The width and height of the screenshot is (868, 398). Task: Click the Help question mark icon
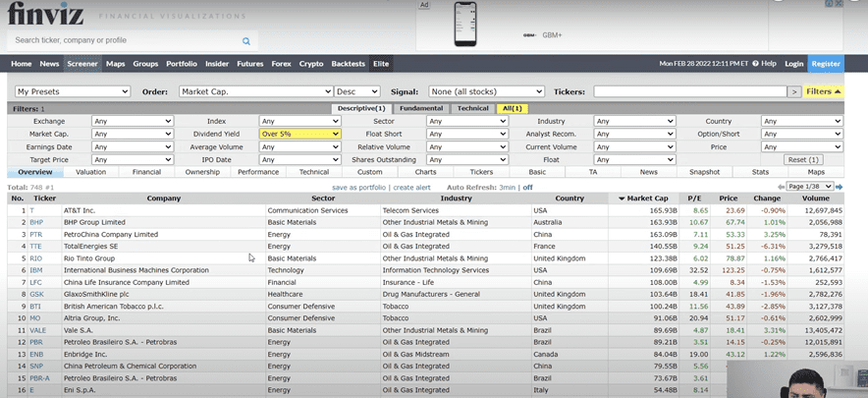(x=755, y=63)
